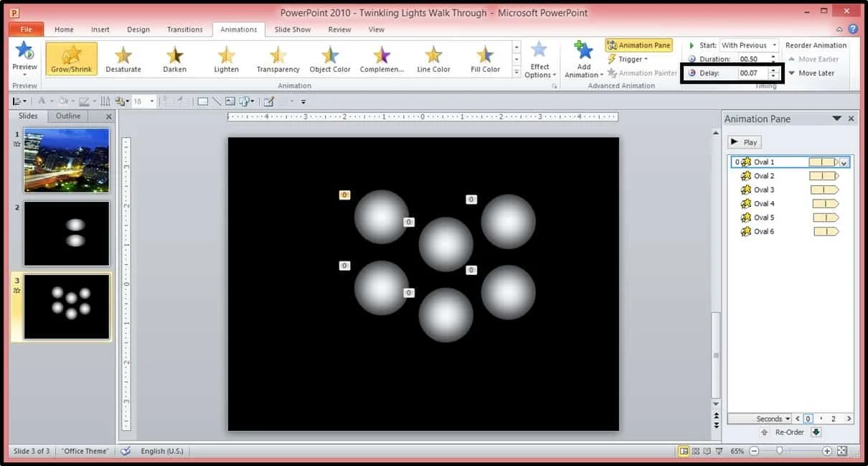Toggle the Animation Pane button

[x=638, y=45]
